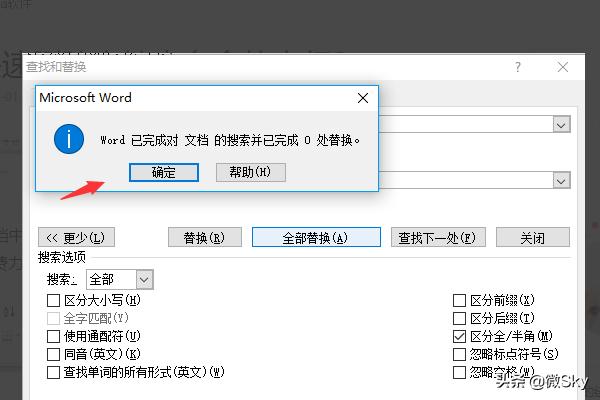
Task: Tick the 区分前缀(X) checkbox
Action: coord(460,300)
